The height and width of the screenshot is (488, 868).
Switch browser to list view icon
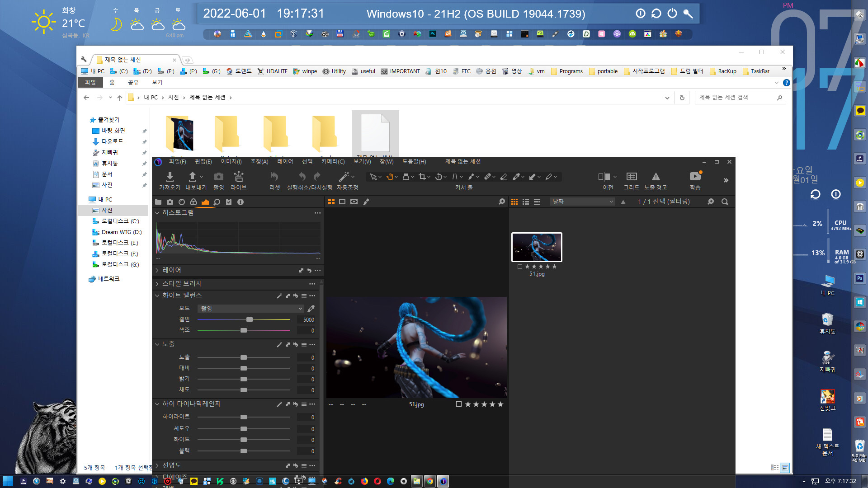[526, 202]
